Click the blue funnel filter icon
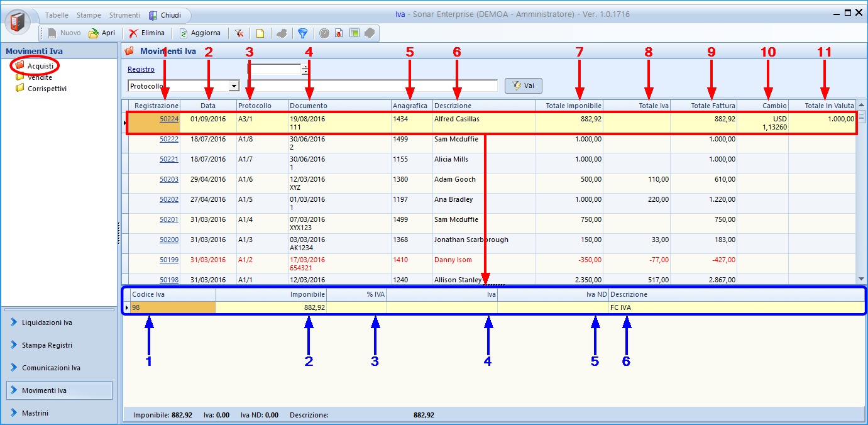This screenshot has height=425, width=868. pos(302,33)
